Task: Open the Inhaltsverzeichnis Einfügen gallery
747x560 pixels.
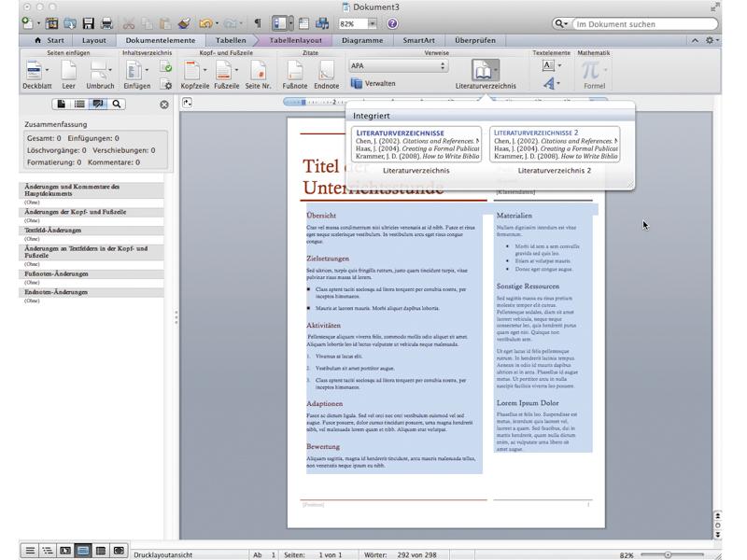Action: (x=136, y=75)
